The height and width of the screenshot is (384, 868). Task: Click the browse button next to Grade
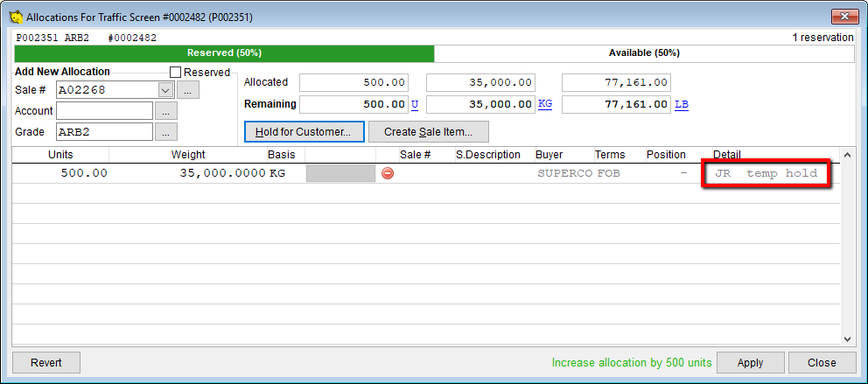[166, 131]
